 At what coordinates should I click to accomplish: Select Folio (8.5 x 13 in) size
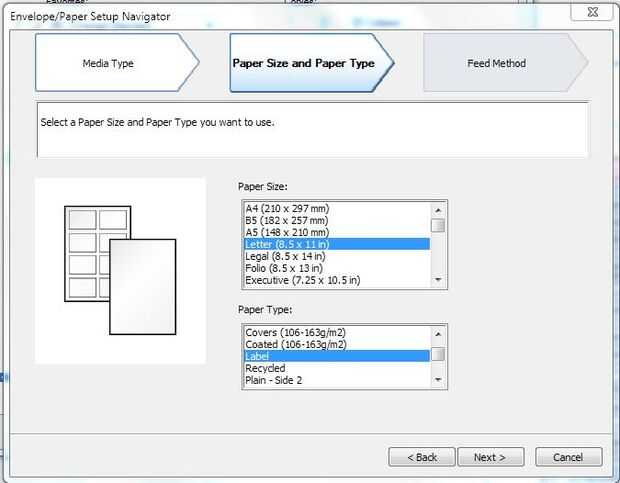[337, 268]
